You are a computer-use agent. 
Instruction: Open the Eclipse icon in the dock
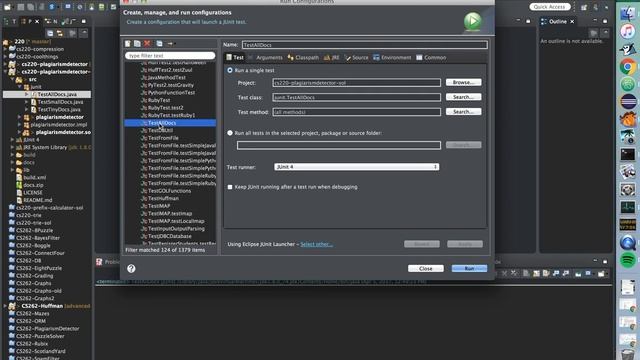point(628,101)
